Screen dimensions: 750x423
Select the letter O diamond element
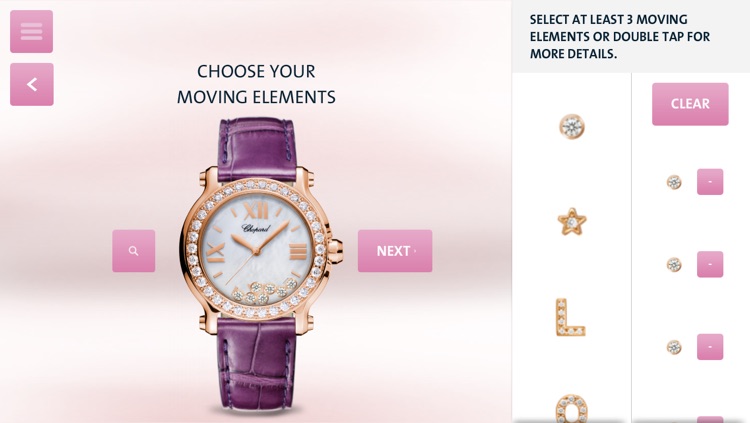572,408
